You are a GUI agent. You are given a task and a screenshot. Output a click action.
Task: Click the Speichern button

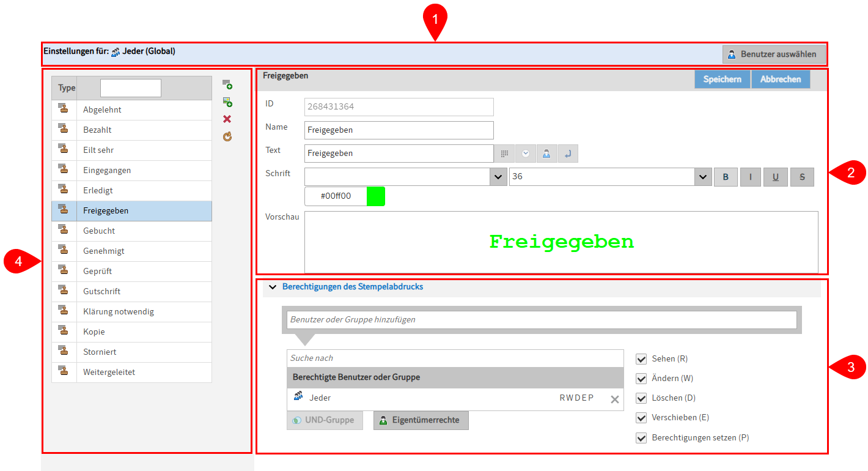tap(722, 79)
